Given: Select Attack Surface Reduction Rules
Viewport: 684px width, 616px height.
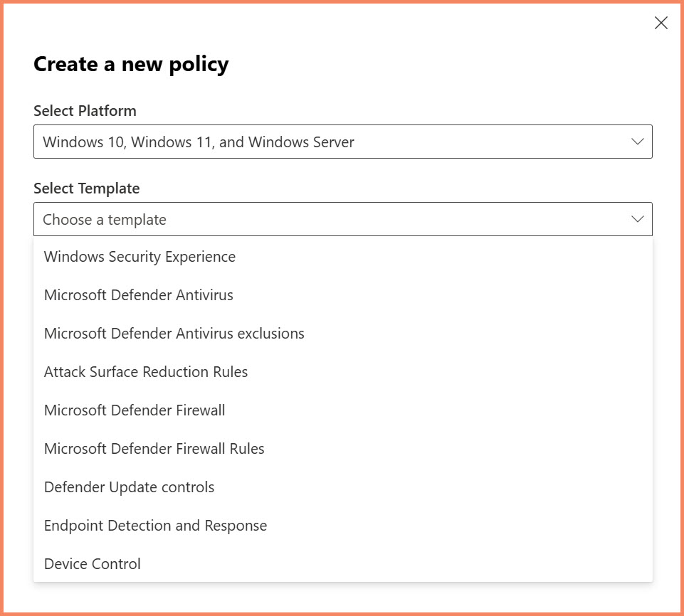Looking at the screenshot, I should (x=343, y=372).
